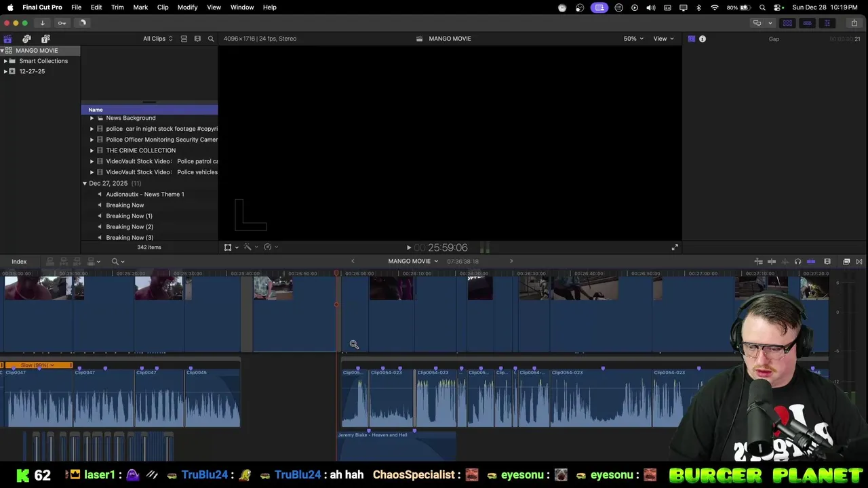
Task: Switch browser between filmstrip and list view
Action: (x=197, y=39)
